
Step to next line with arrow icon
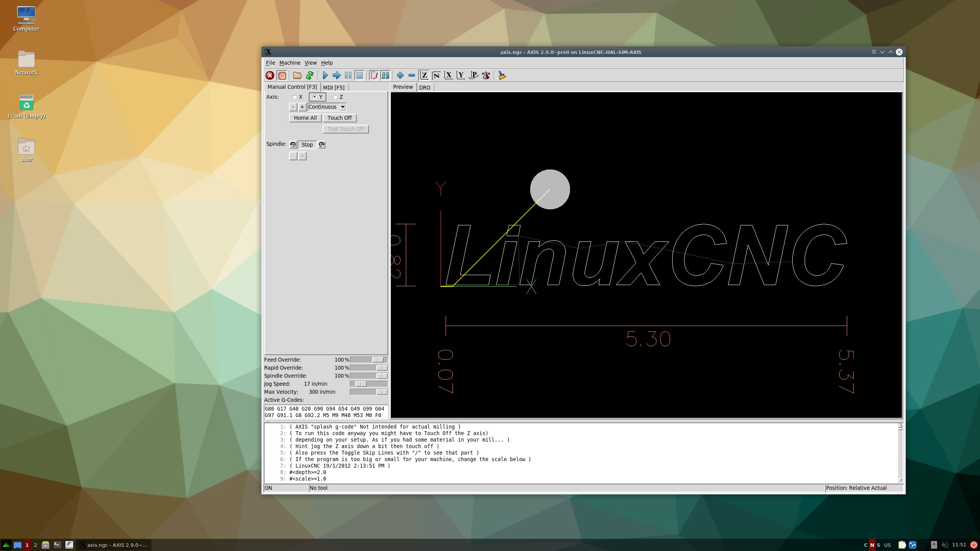pyautogui.click(x=336, y=75)
